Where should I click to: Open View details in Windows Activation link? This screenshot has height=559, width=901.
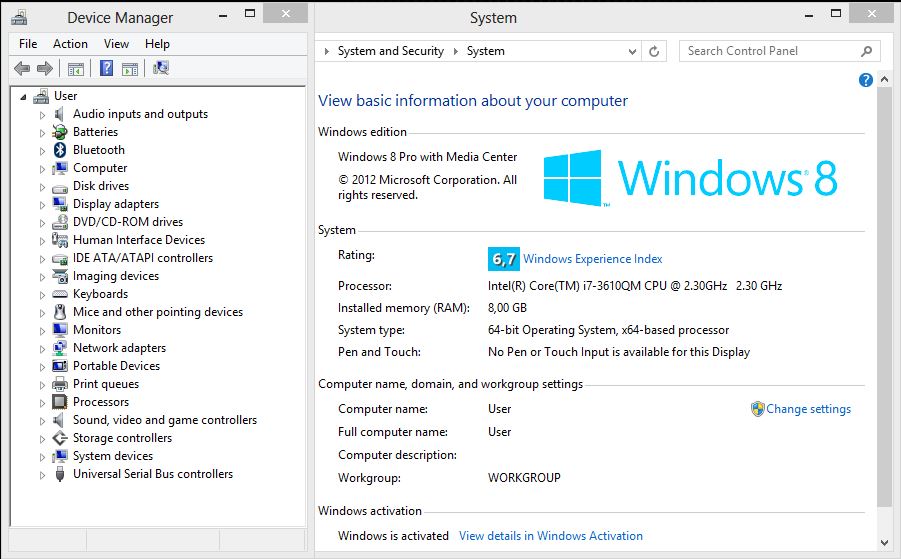click(x=550, y=536)
